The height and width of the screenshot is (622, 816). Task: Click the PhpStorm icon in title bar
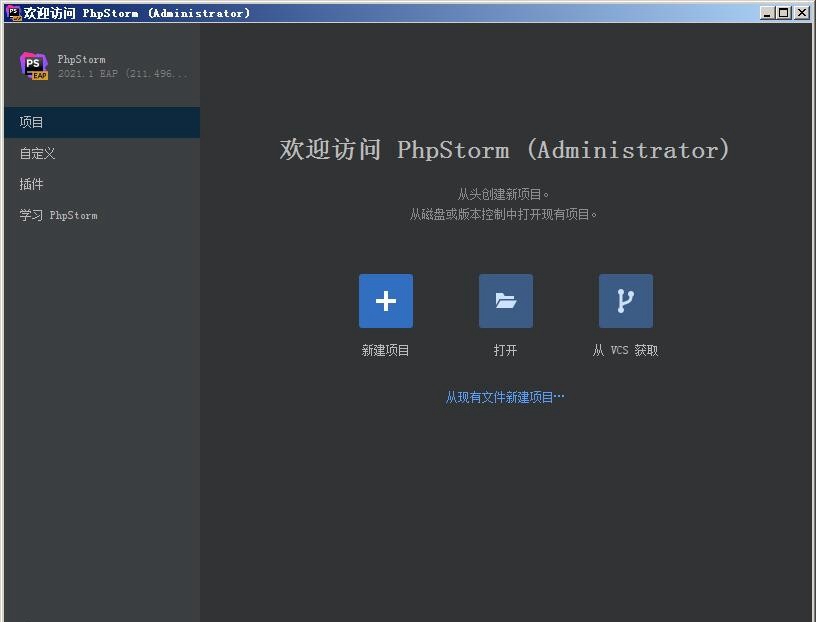tap(13, 13)
